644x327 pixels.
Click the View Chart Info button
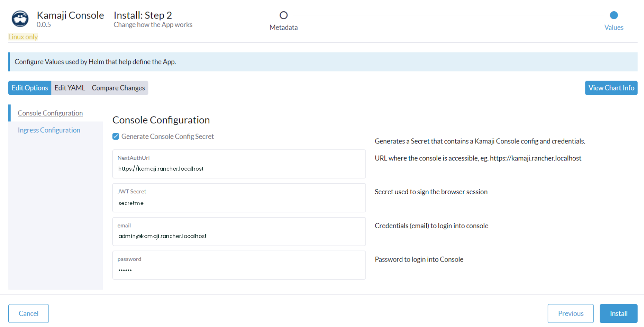tap(611, 88)
